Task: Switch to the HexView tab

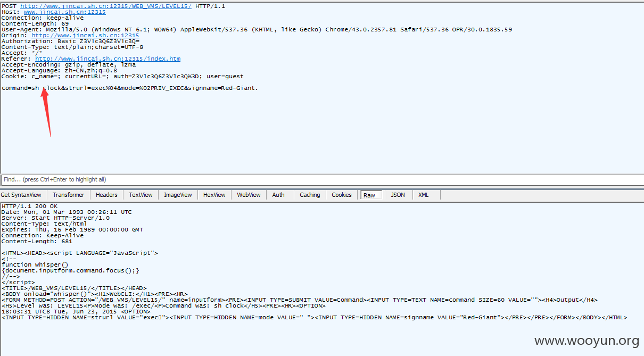Action: 214,195
